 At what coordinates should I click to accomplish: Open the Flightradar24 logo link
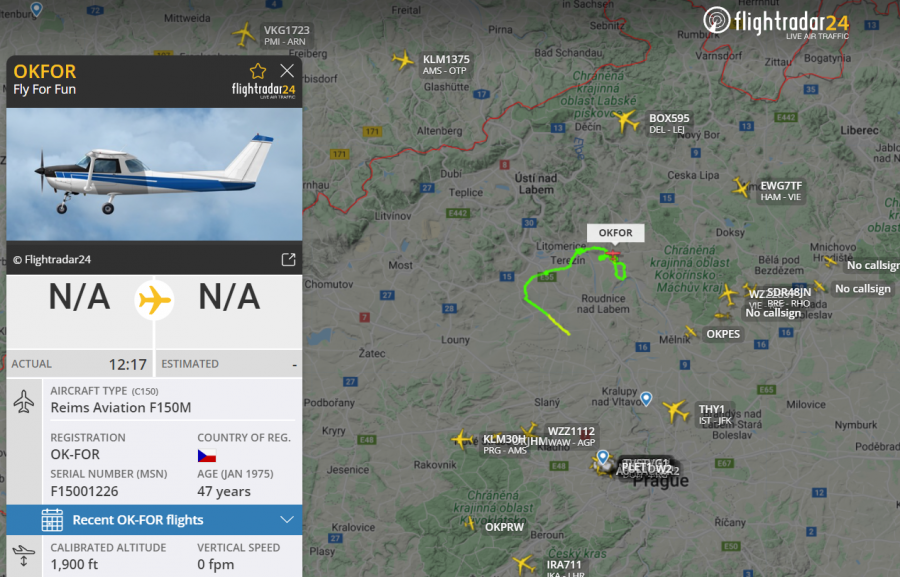[x=776, y=23]
